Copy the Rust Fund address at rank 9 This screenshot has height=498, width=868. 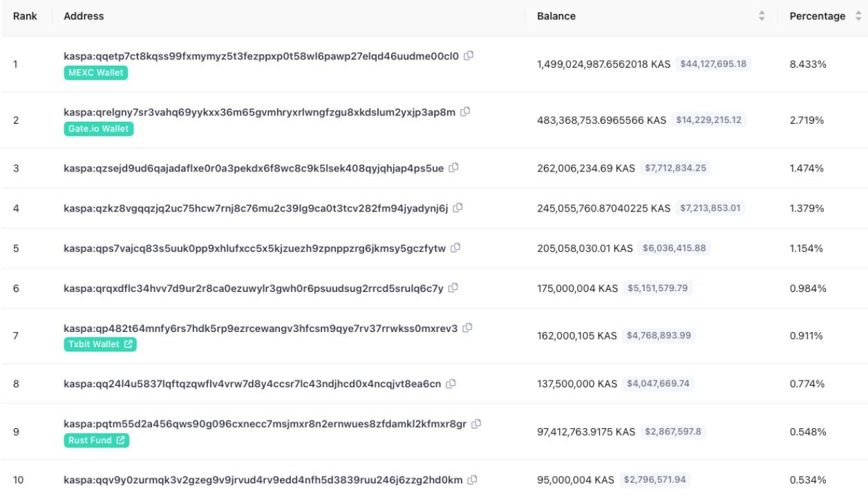pyautogui.click(x=475, y=423)
